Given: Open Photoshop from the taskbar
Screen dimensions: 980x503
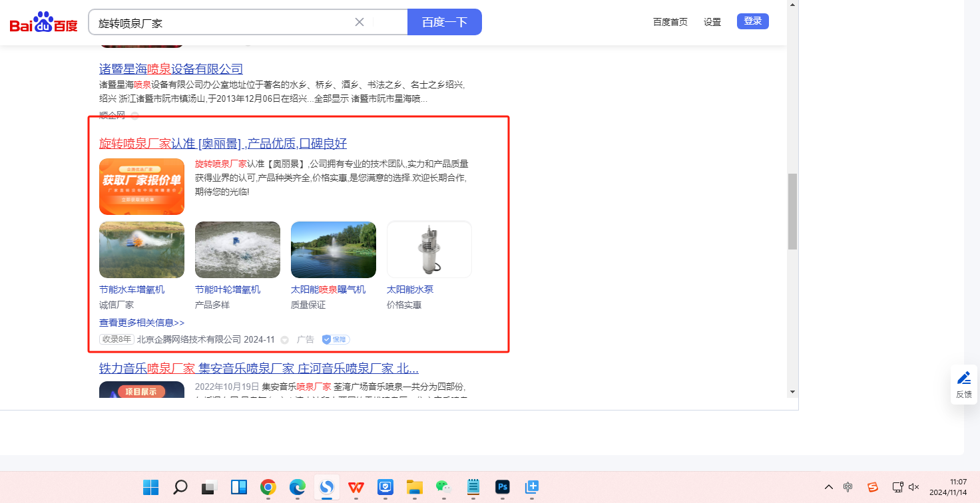Looking at the screenshot, I should 503,487.
